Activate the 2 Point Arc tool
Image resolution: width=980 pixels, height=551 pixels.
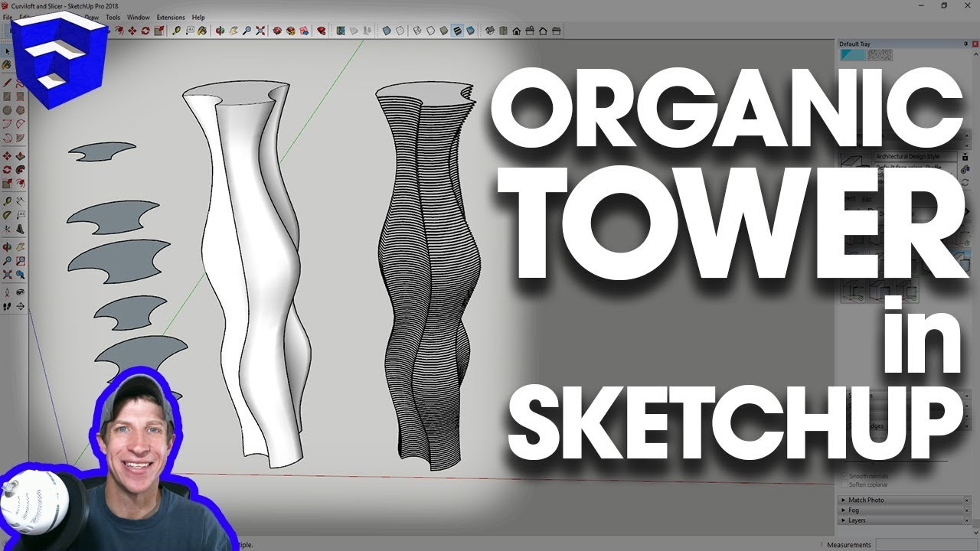click(x=21, y=124)
